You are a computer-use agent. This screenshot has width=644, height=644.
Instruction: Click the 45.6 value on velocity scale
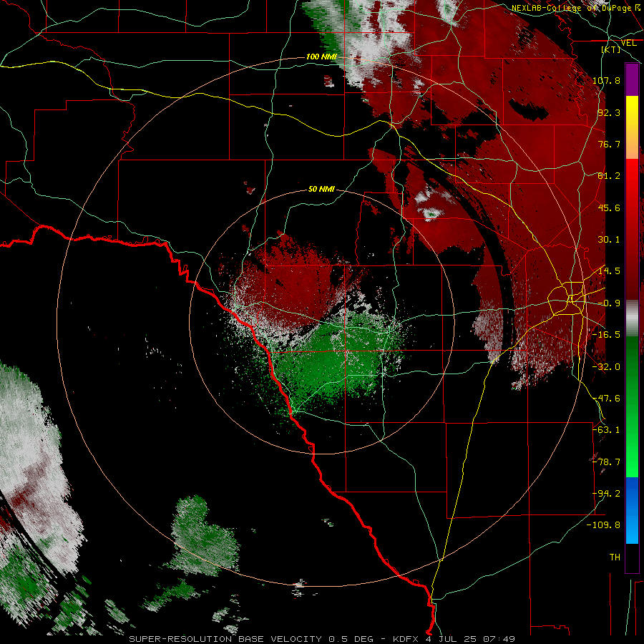(609, 208)
